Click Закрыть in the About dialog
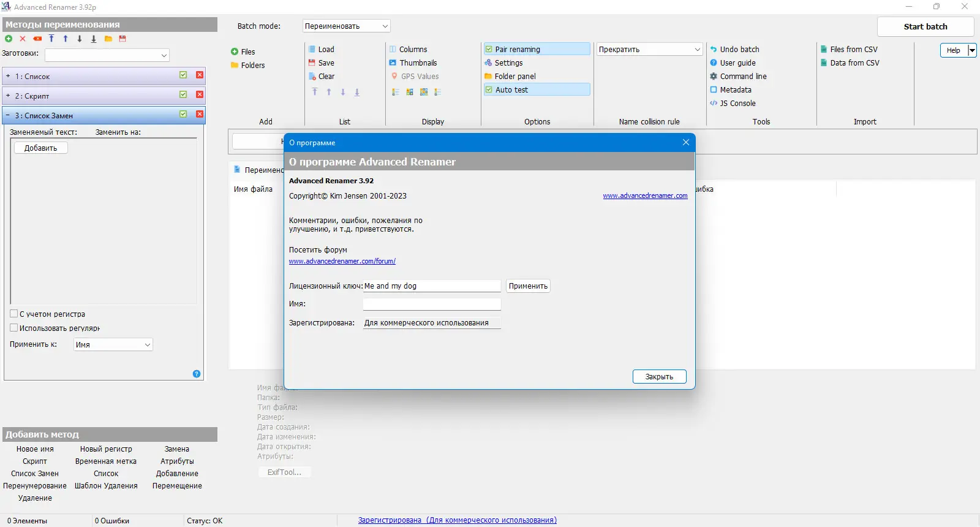The width and height of the screenshot is (980, 527). [x=659, y=377]
